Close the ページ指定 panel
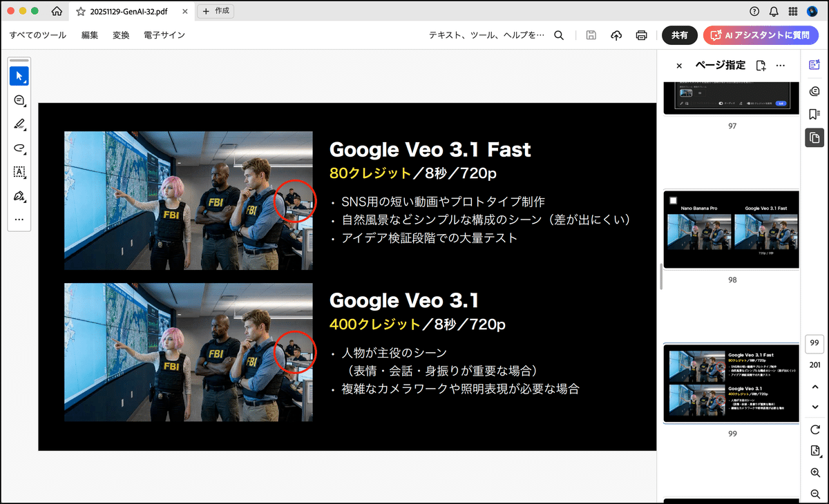The image size is (829, 504). [x=679, y=66]
